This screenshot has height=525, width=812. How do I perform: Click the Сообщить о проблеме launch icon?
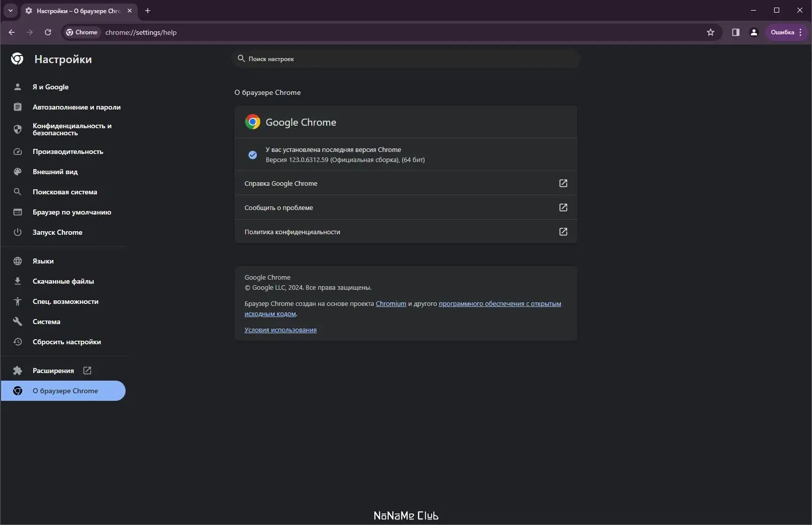pyautogui.click(x=563, y=207)
